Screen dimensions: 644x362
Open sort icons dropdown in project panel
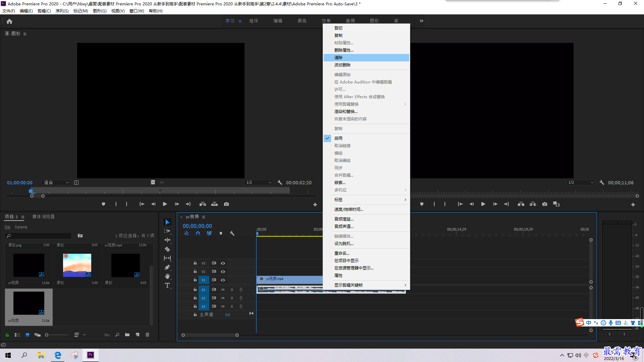click(79, 335)
